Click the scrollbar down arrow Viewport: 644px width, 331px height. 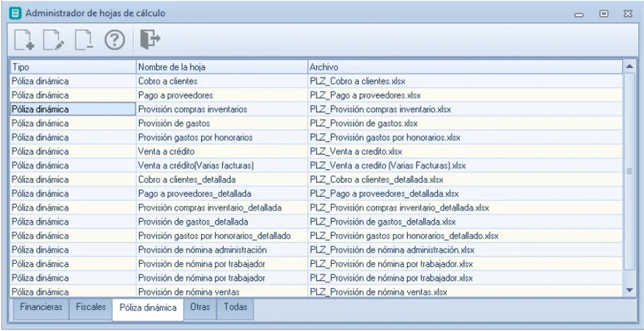click(629, 290)
